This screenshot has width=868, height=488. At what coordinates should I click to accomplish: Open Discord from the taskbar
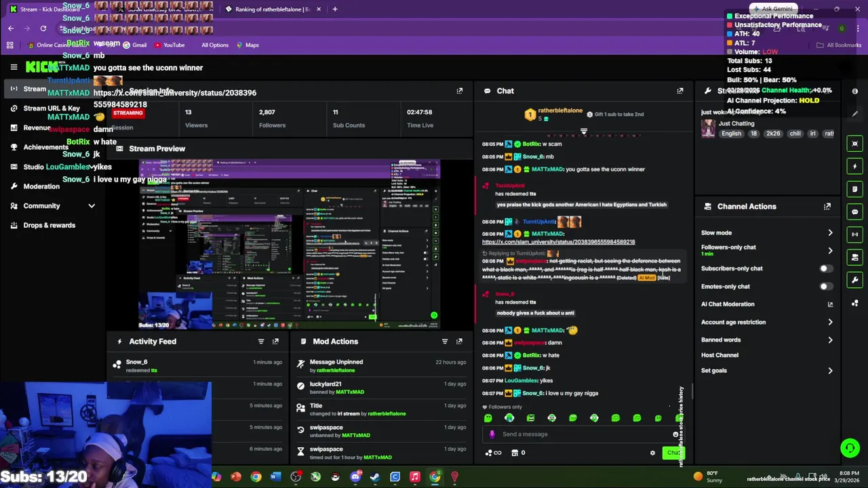(x=355, y=477)
